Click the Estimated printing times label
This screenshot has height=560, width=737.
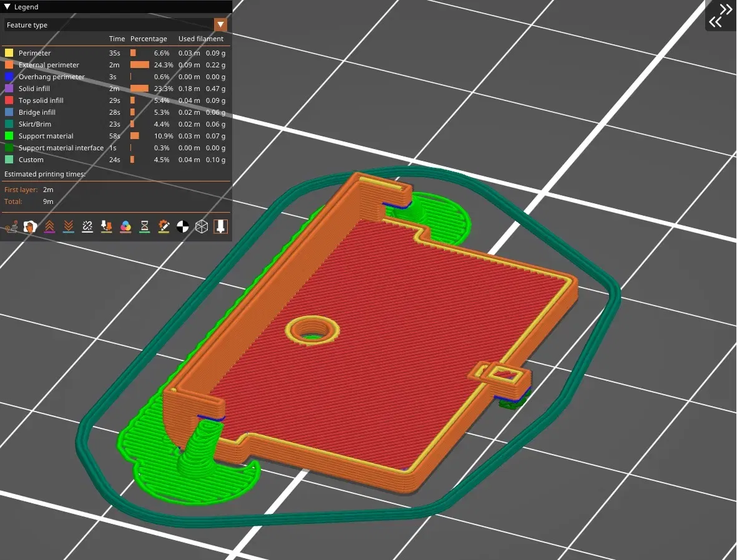click(45, 174)
